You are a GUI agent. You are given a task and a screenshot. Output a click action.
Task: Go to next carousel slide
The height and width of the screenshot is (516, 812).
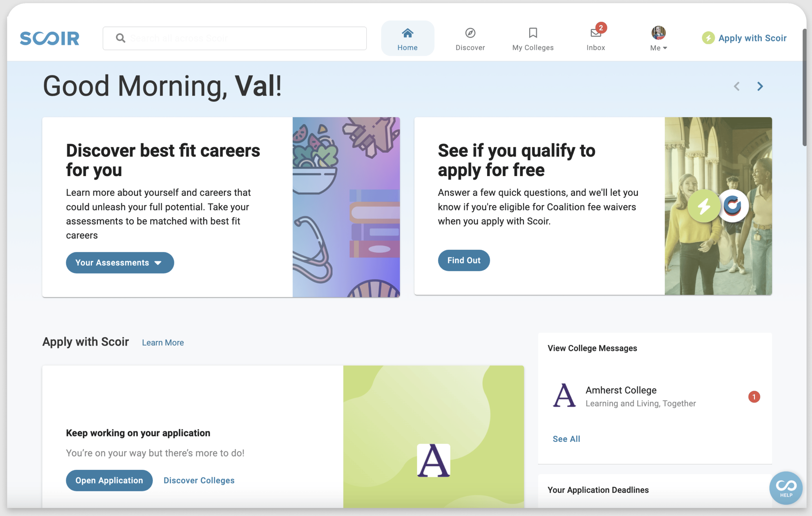click(760, 86)
